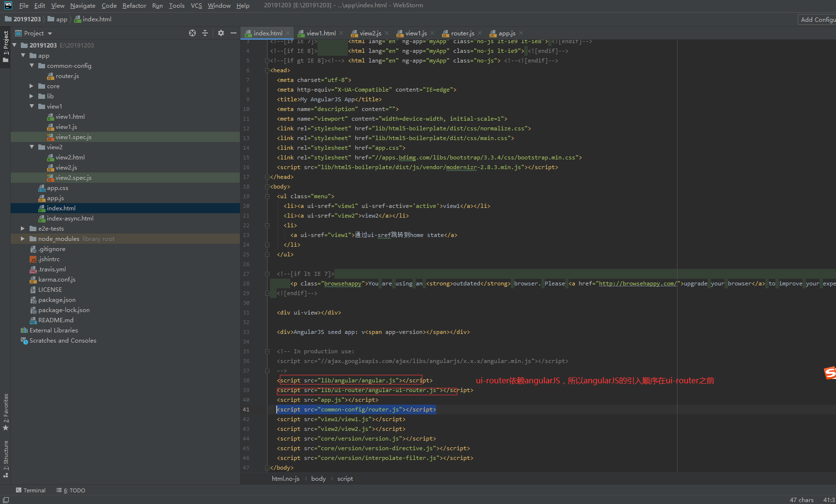Close the index.html editor tab
Image resolution: width=836 pixels, height=504 pixels.
pos(288,33)
